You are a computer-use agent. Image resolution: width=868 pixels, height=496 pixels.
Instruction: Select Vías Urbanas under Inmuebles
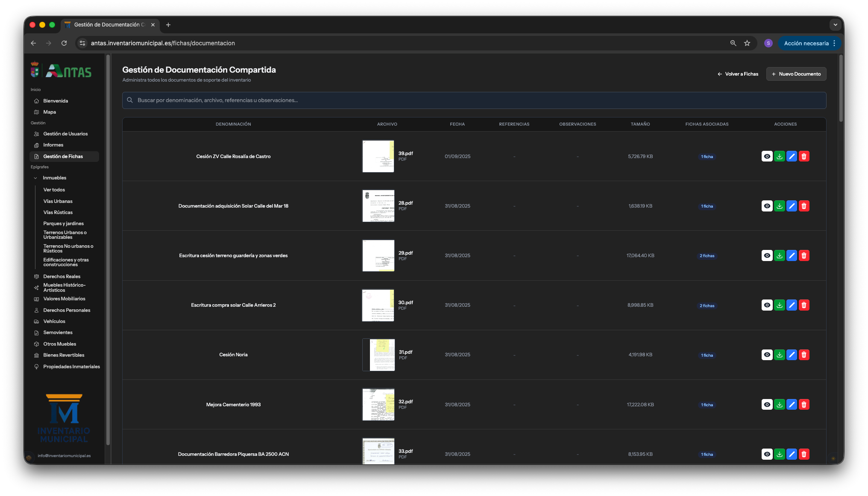[x=58, y=201]
